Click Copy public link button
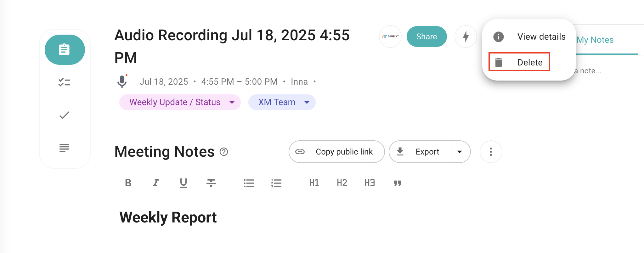Screen dimensions: 644x253 pos(336,152)
